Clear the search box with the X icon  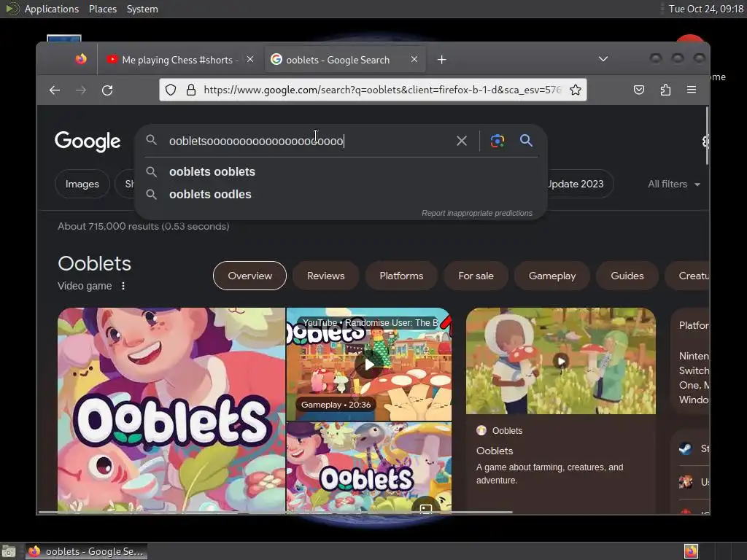[461, 141]
